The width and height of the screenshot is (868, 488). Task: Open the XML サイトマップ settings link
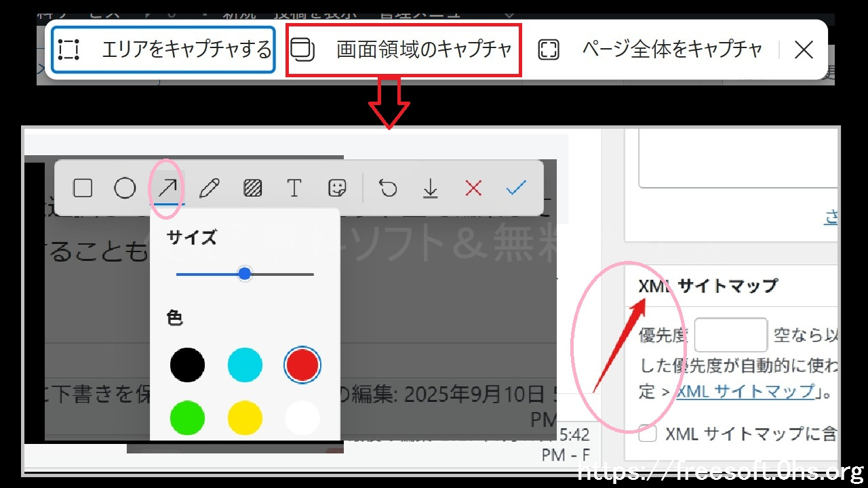(x=745, y=391)
